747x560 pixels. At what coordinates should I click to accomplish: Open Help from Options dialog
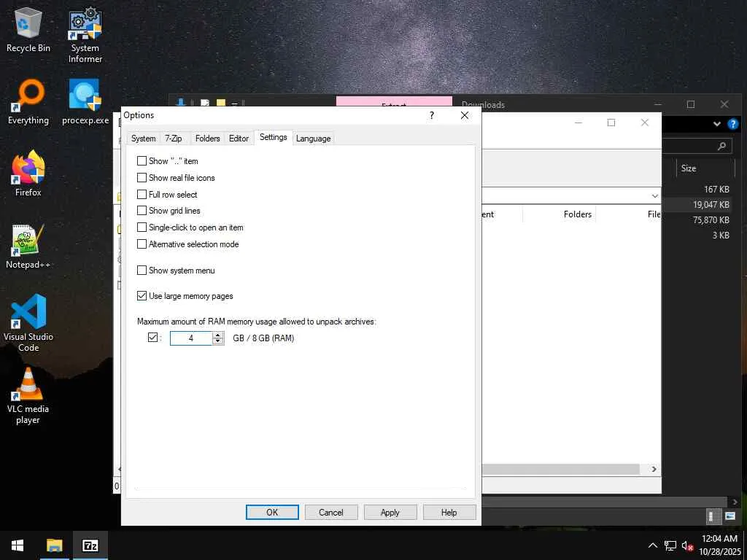tap(449, 513)
